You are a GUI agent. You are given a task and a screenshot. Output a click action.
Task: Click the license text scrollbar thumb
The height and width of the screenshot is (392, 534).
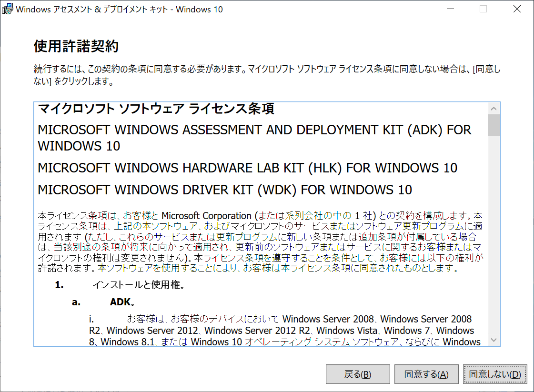point(494,125)
